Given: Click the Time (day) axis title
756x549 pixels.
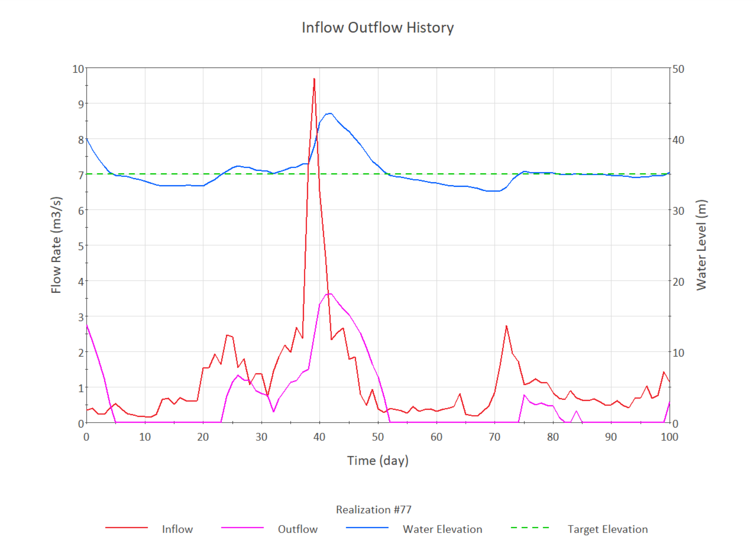Looking at the screenshot, I should click(x=378, y=460).
